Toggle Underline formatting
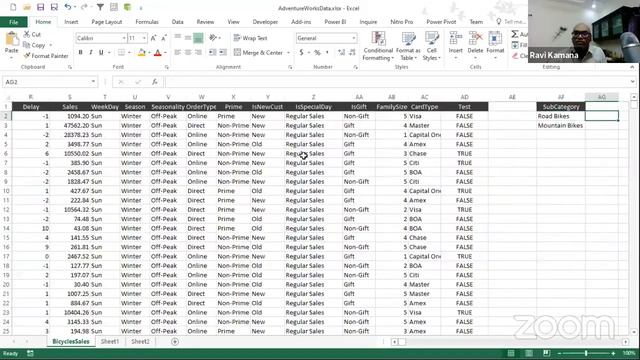Viewport: 640px width, 360px height. pos(101,53)
